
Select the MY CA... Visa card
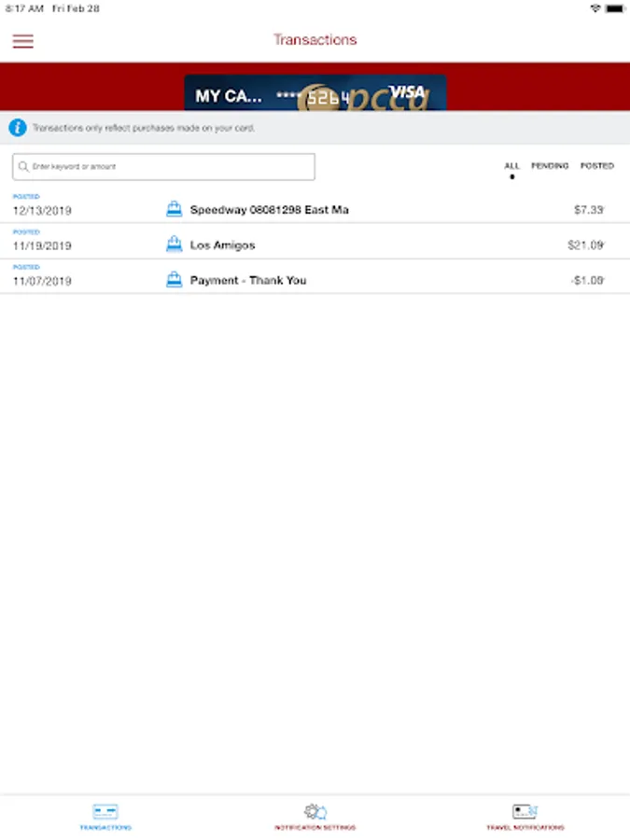point(315,93)
